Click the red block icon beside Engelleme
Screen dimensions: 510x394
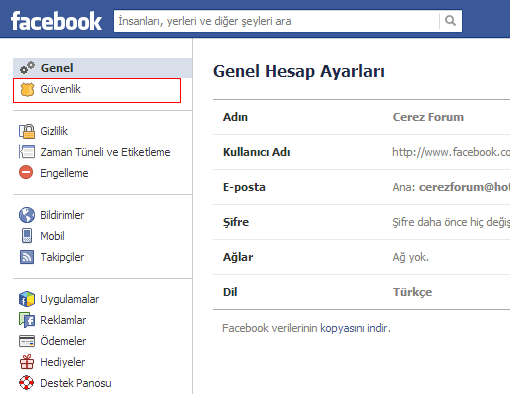26,173
